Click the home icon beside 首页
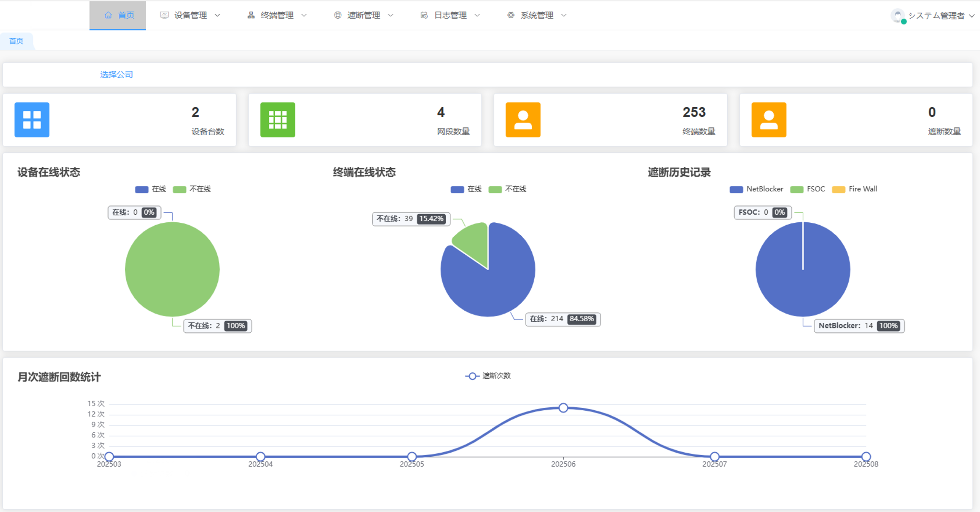This screenshot has width=980, height=512. click(x=108, y=15)
